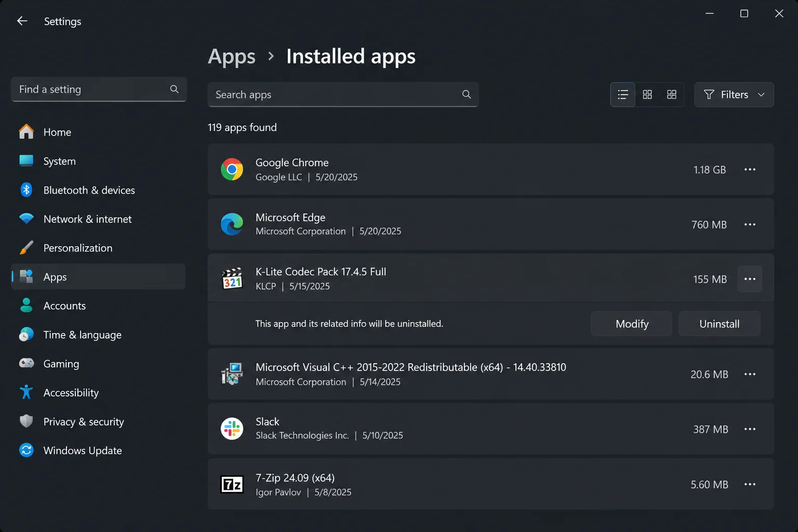Switch to list view layout
Screen dimensions: 798x532
[623, 95]
